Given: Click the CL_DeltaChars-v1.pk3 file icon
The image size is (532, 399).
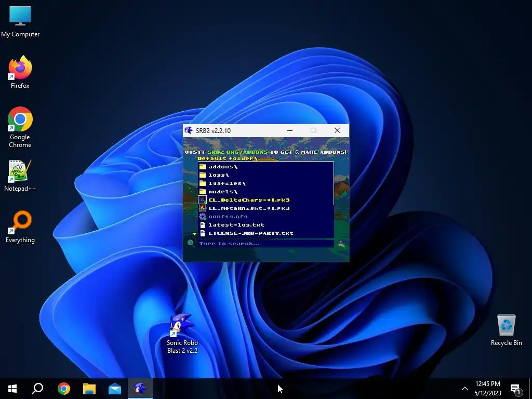Looking at the screenshot, I should coord(203,200).
